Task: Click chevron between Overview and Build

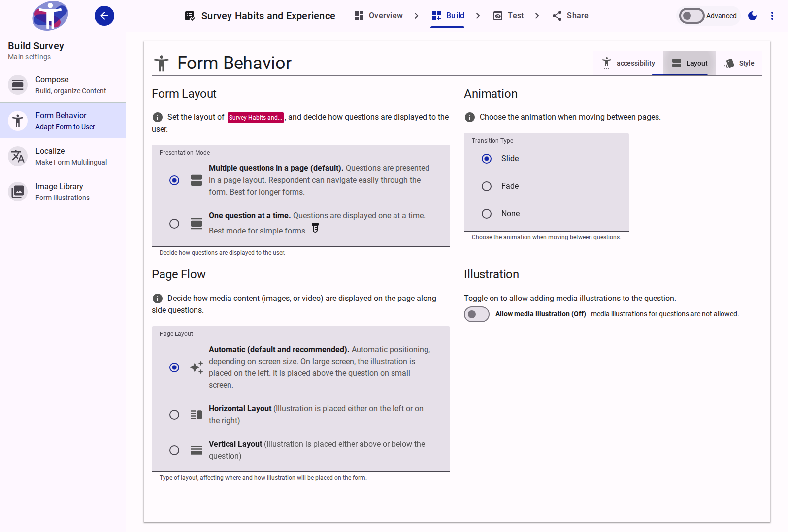Action: [417, 16]
